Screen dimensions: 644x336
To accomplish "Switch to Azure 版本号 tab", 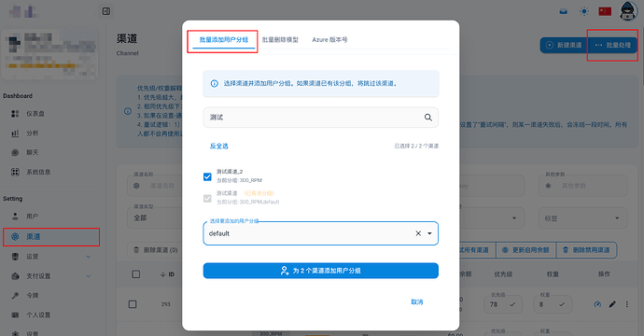I will tap(329, 40).
